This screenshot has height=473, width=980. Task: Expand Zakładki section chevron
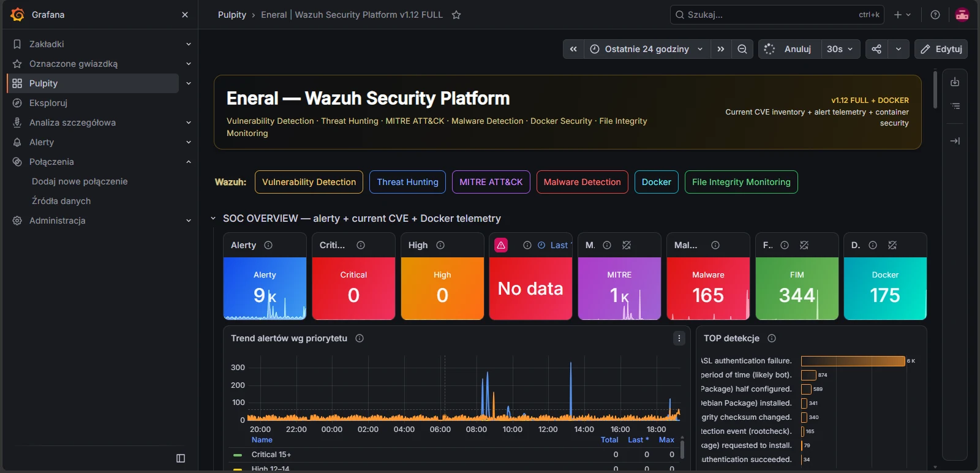tap(189, 44)
